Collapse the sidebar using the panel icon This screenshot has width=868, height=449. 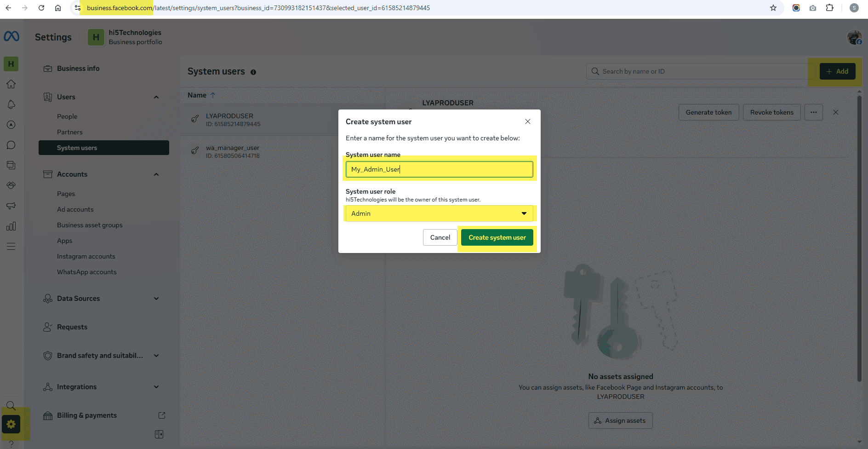159,434
